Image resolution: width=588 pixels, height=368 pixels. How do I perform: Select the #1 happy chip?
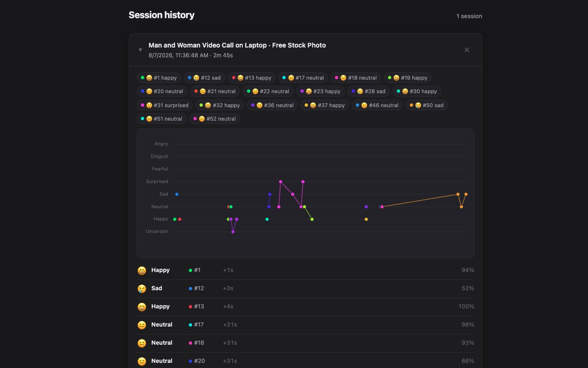(158, 78)
